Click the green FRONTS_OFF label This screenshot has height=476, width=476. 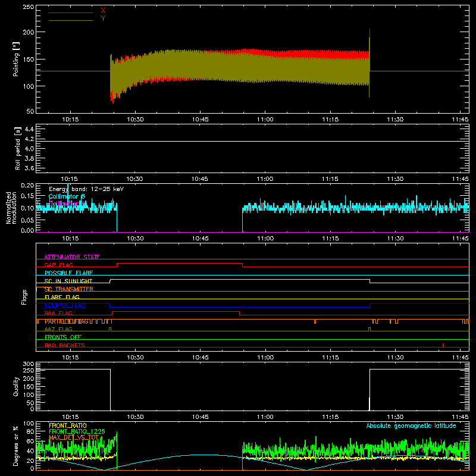point(63,337)
